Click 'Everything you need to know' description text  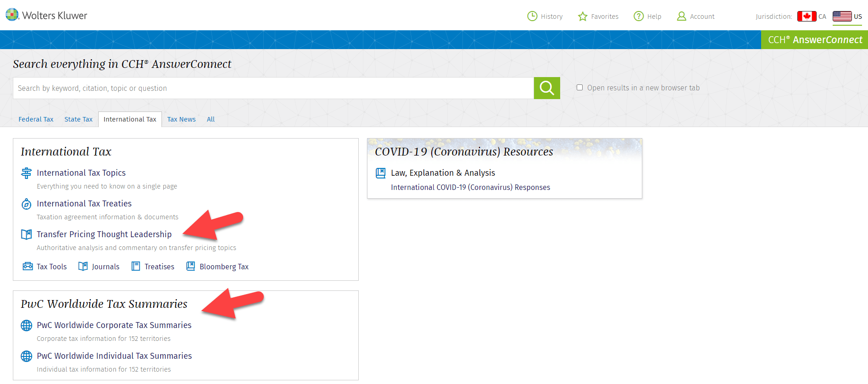pyautogui.click(x=107, y=186)
